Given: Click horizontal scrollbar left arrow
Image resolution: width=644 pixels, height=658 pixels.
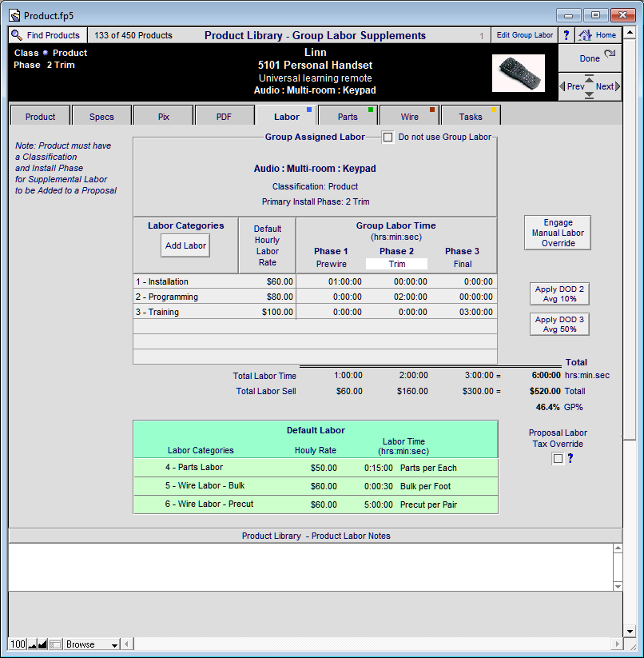Looking at the screenshot, I should point(127,644).
